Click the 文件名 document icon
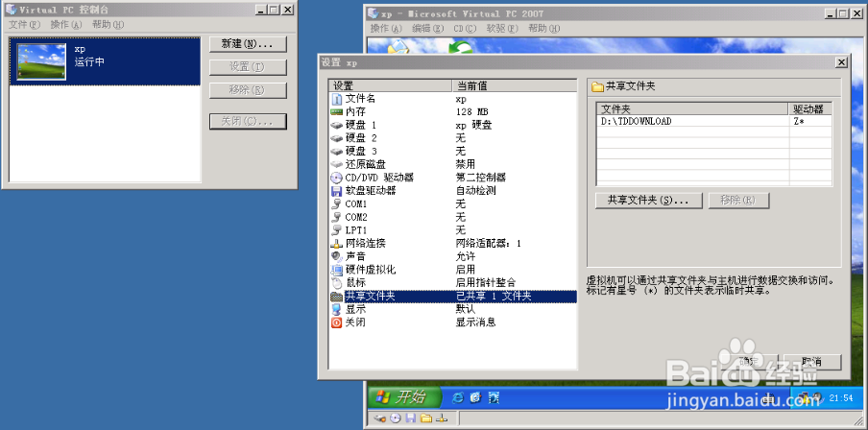 (337, 99)
